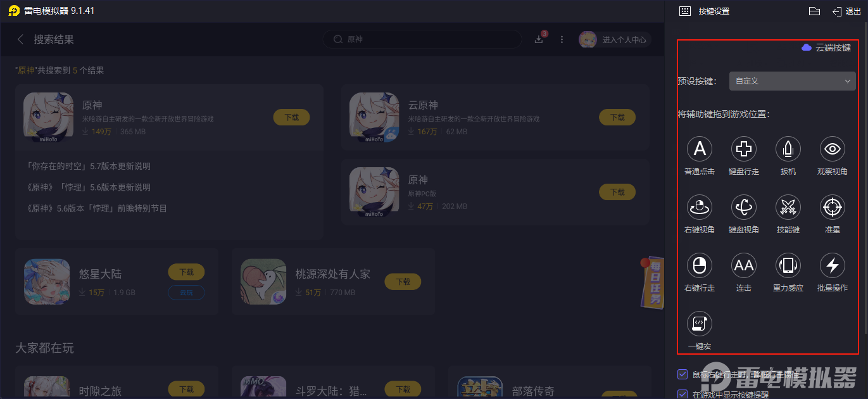Go back using the 搜索结果 arrow
The width and height of the screenshot is (868, 399).
(x=20, y=39)
